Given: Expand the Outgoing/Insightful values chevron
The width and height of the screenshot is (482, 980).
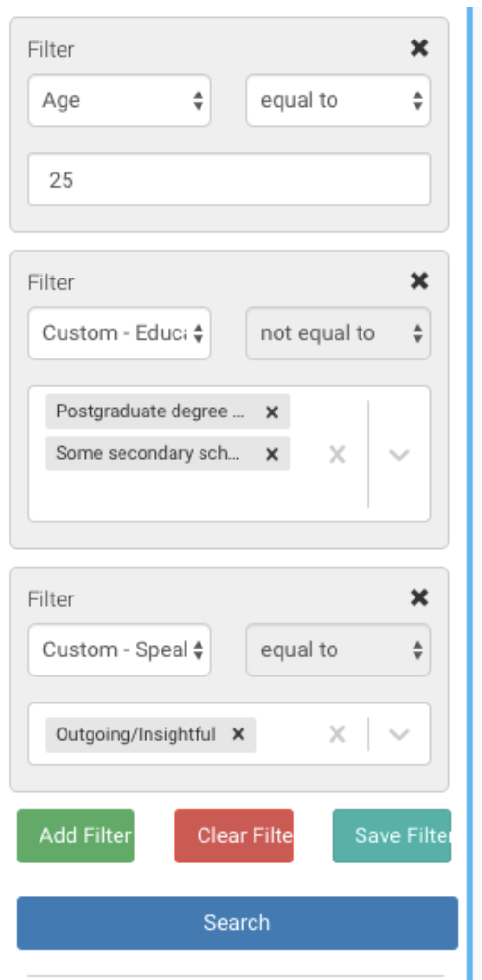Looking at the screenshot, I should (399, 734).
